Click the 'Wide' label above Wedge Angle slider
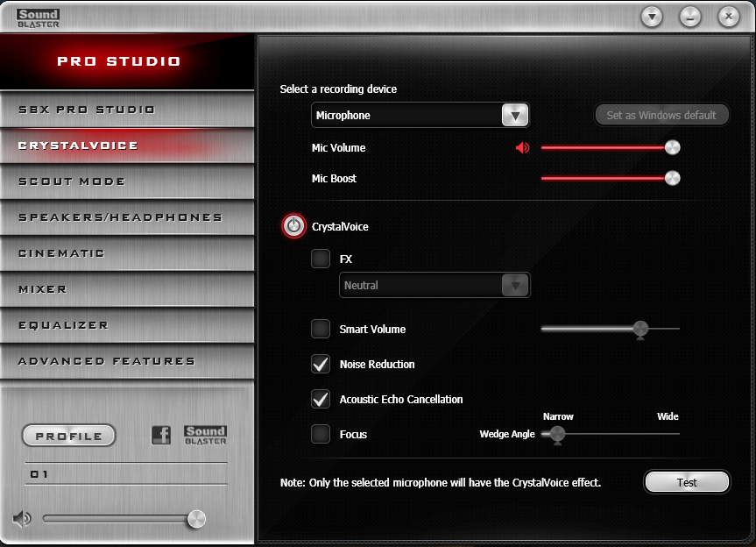Image resolution: width=756 pixels, height=547 pixels. [x=668, y=416]
